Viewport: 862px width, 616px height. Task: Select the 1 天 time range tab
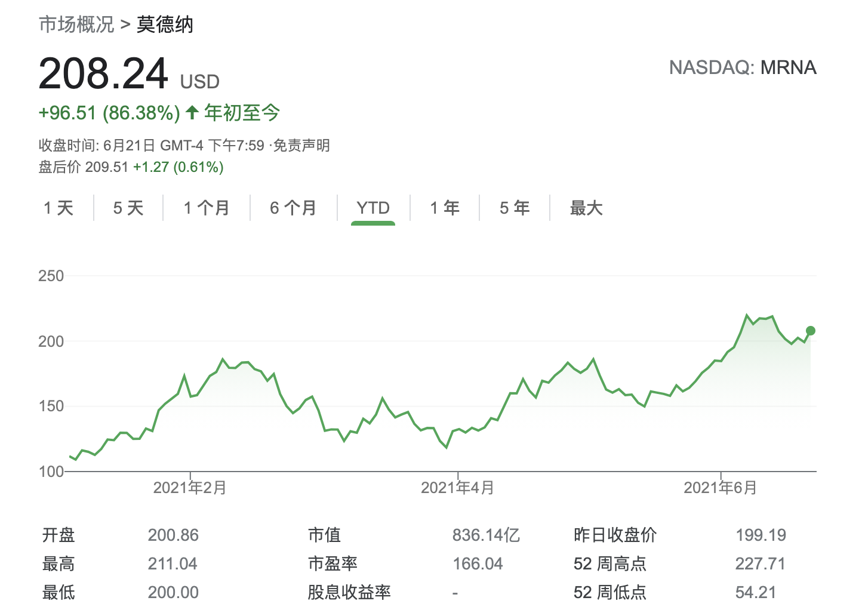point(59,208)
